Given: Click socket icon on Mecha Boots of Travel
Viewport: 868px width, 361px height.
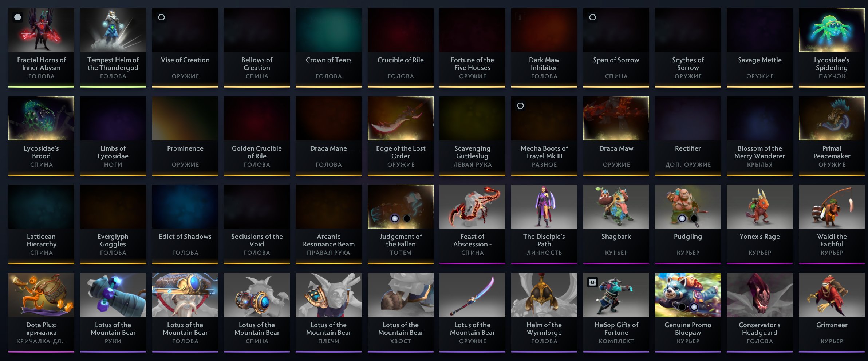Looking at the screenshot, I should pos(521,106).
